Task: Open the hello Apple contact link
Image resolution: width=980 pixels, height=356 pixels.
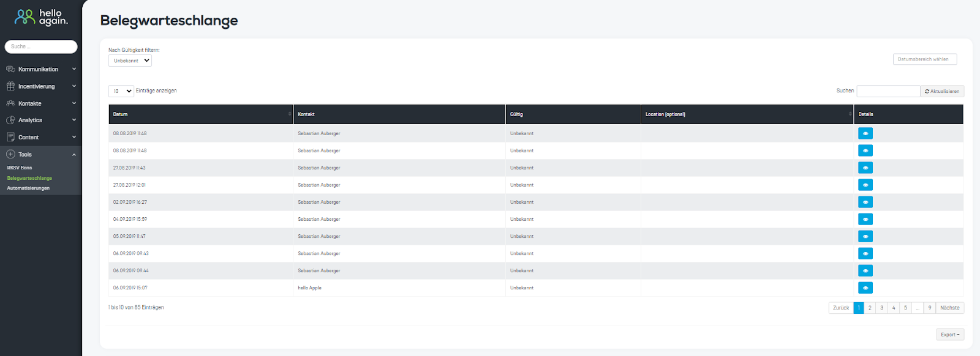Action: 309,287
